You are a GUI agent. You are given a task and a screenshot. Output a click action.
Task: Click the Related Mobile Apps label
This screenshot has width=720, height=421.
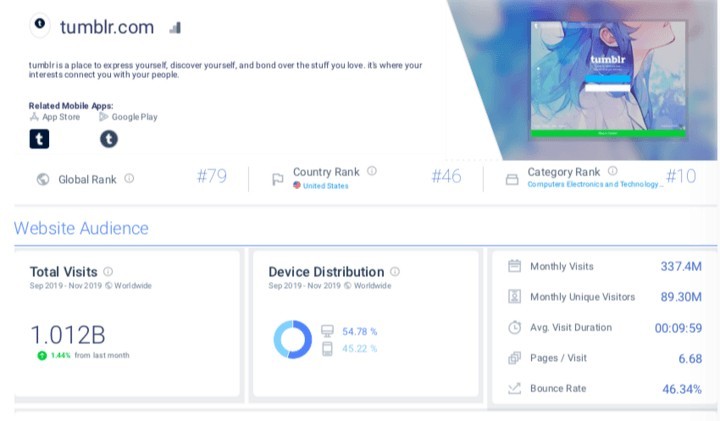[71, 106]
